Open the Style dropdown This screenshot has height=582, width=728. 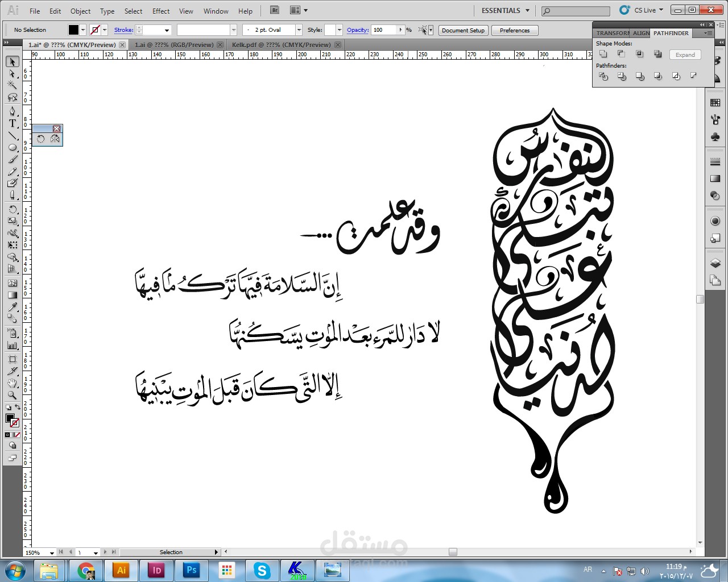(x=340, y=30)
